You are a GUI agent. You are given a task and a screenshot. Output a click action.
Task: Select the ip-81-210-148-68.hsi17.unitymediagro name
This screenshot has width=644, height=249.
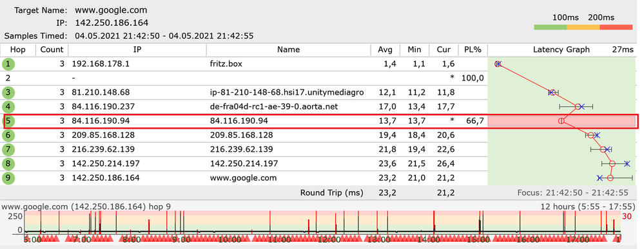[287, 92]
